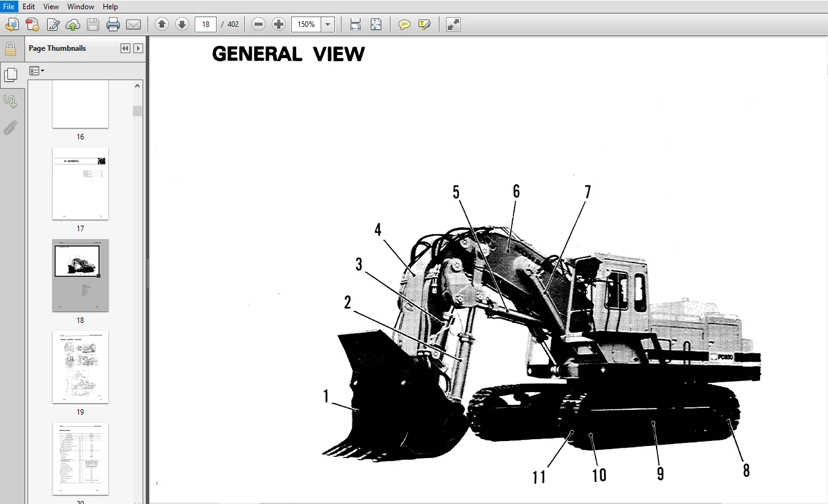Go to previous page with up arrow
This screenshot has width=828, height=504.
tap(162, 24)
